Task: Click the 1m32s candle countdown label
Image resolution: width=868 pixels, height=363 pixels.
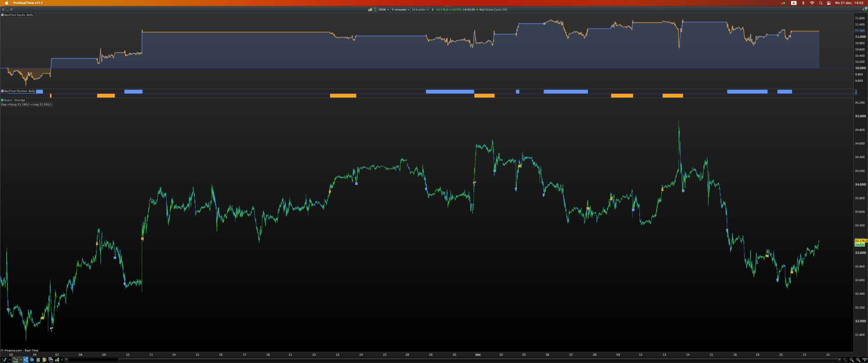Action: pyautogui.click(x=860, y=244)
